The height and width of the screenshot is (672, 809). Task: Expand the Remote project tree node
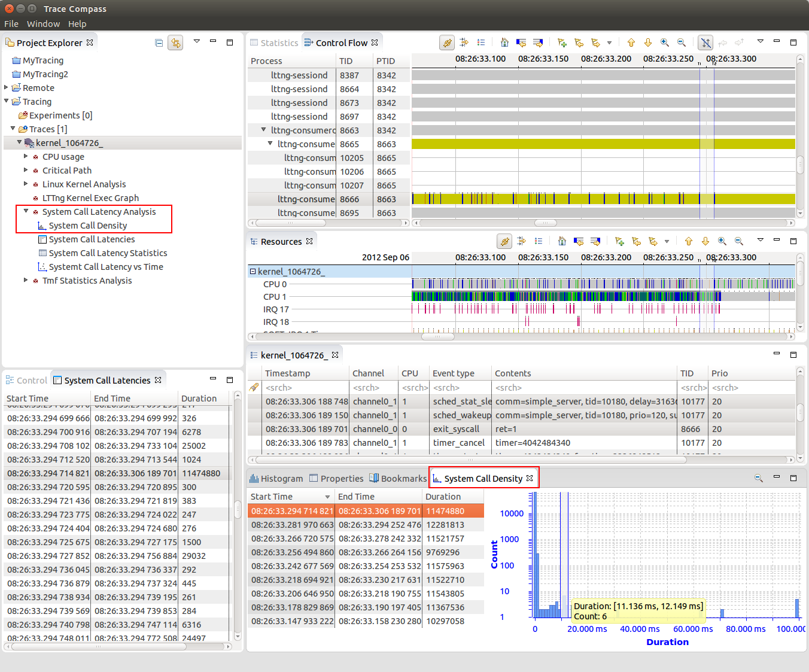click(7, 88)
